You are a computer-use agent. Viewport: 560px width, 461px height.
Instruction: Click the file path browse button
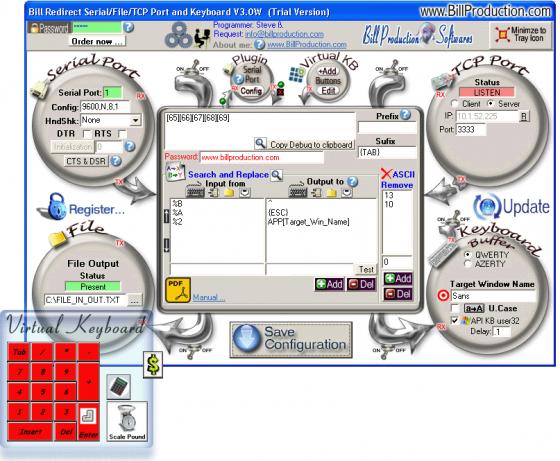[134, 300]
